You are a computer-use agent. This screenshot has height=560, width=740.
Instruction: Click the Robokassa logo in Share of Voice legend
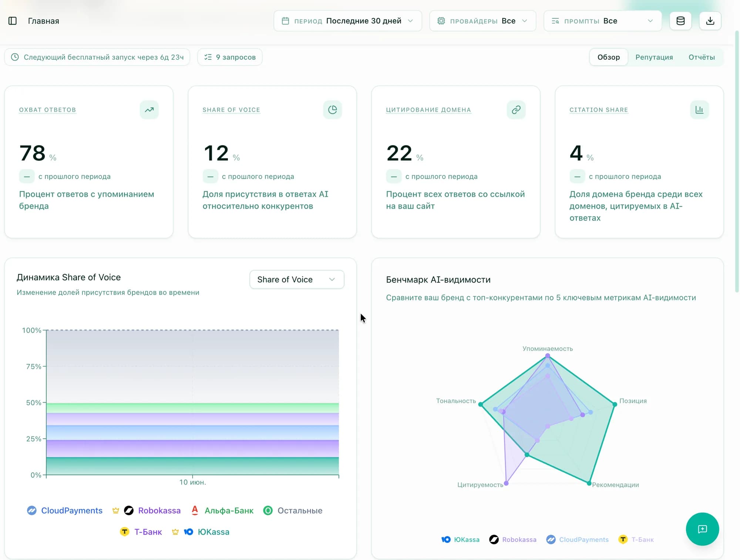(129, 510)
